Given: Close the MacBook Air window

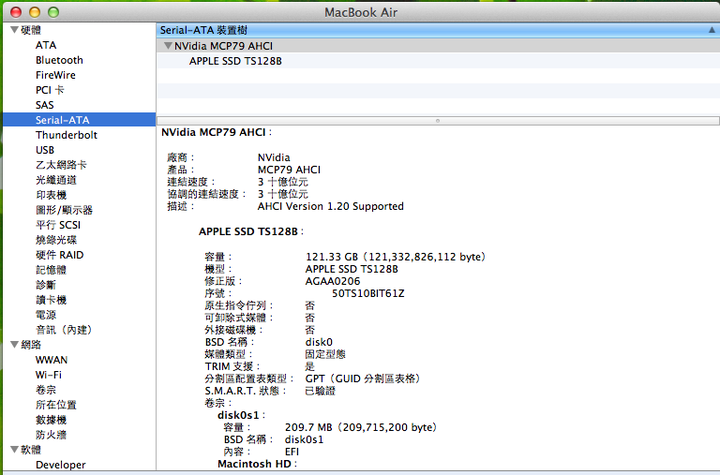Looking at the screenshot, I should [x=16, y=12].
